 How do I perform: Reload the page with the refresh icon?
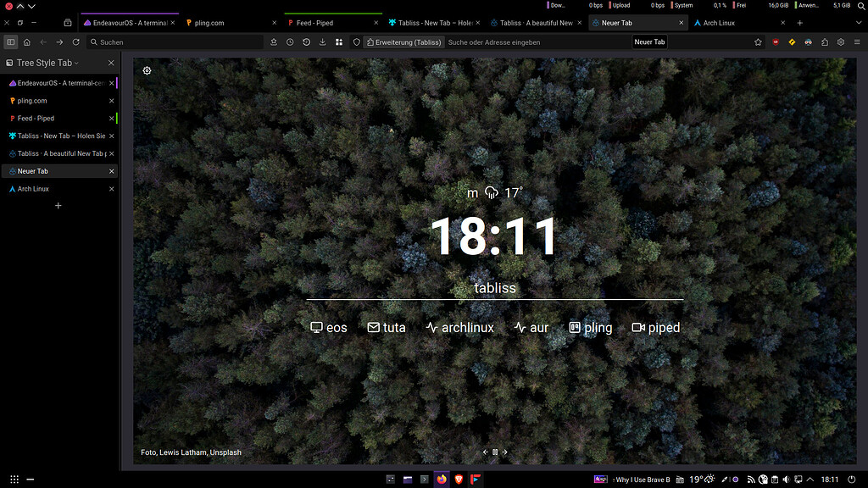tap(75, 42)
